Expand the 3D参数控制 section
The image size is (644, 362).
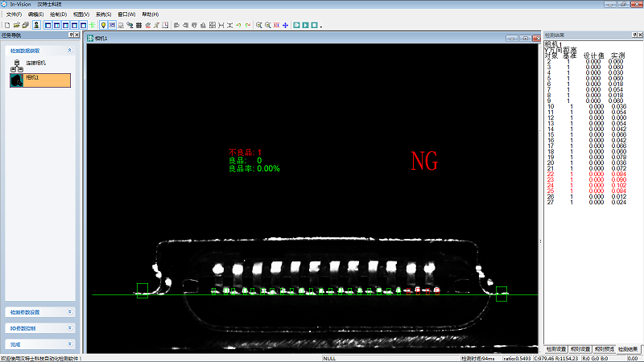coord(69,328)
